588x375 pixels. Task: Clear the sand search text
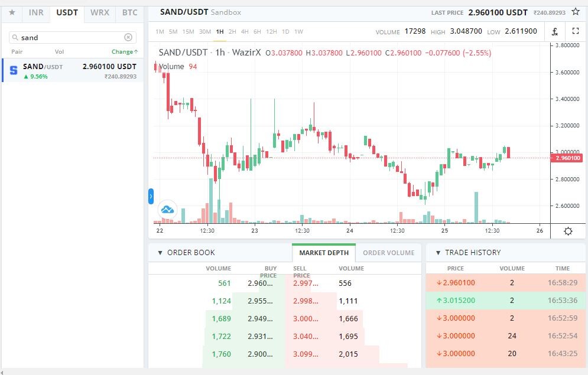[x=128, y=37]
